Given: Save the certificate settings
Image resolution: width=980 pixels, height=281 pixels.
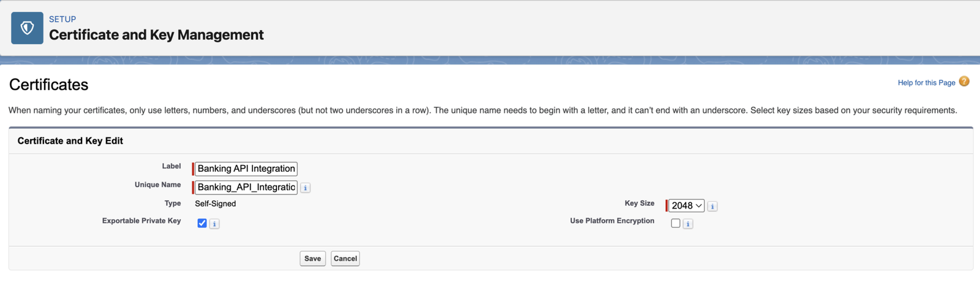Looking at the screenshot, I should (x=312, y=258).
